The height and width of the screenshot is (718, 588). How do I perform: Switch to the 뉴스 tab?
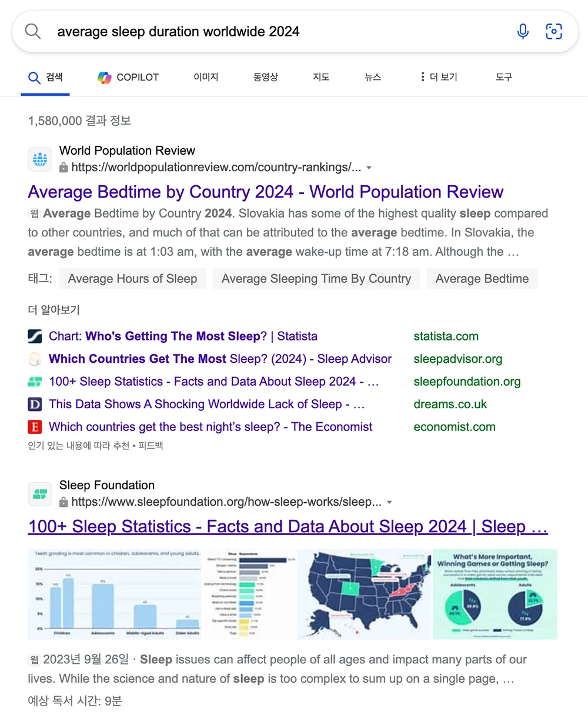coord(373,77)
